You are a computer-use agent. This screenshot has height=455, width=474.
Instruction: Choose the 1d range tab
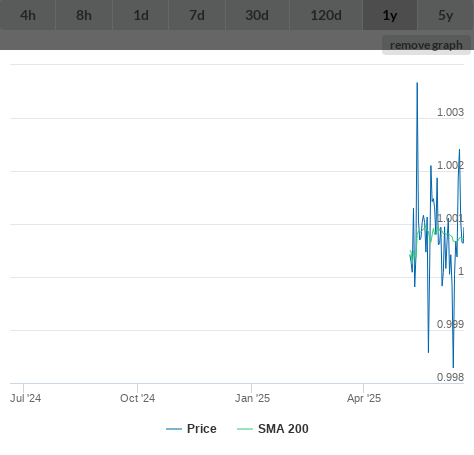point(141,15)
